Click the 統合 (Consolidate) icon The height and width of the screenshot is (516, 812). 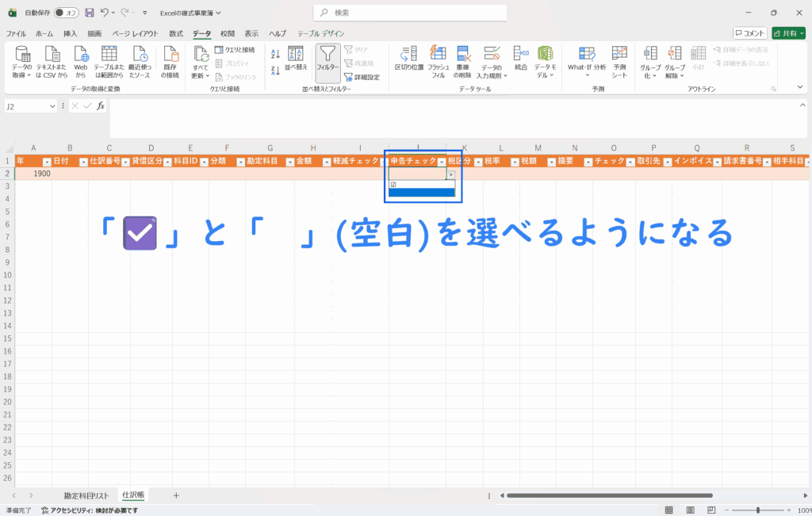(x=521, y=57)
